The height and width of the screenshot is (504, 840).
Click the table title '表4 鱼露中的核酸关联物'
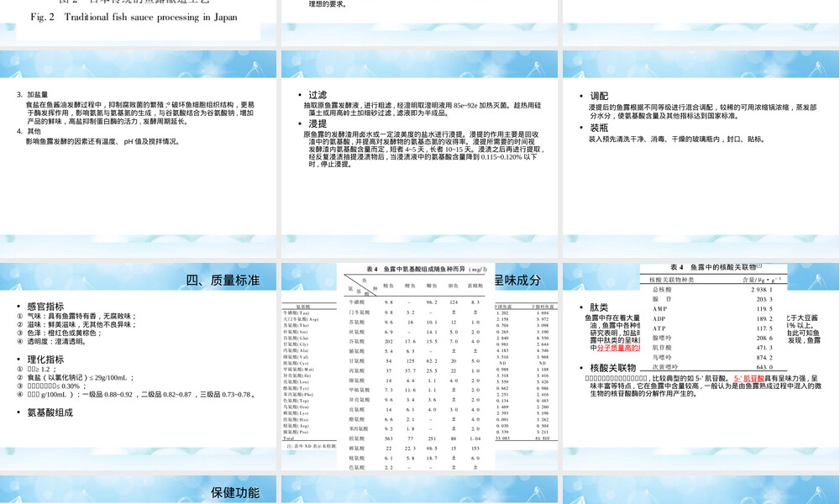coord(714,267)
